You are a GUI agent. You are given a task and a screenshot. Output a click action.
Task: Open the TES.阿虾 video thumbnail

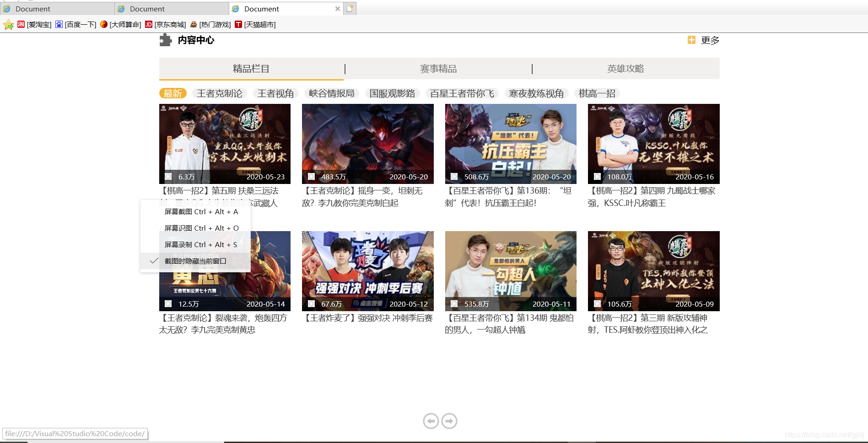tap(653, 271)
